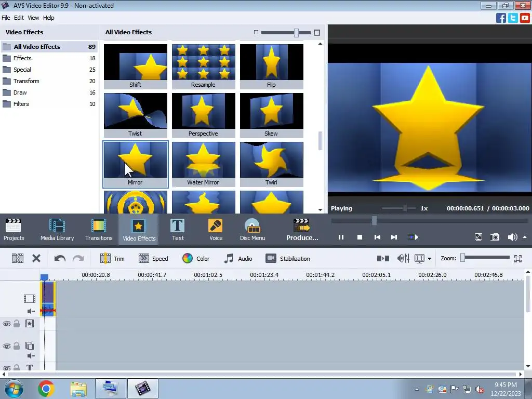Mute the preview volume speaker
Screen dimensions: 532x399
[512, 237]
